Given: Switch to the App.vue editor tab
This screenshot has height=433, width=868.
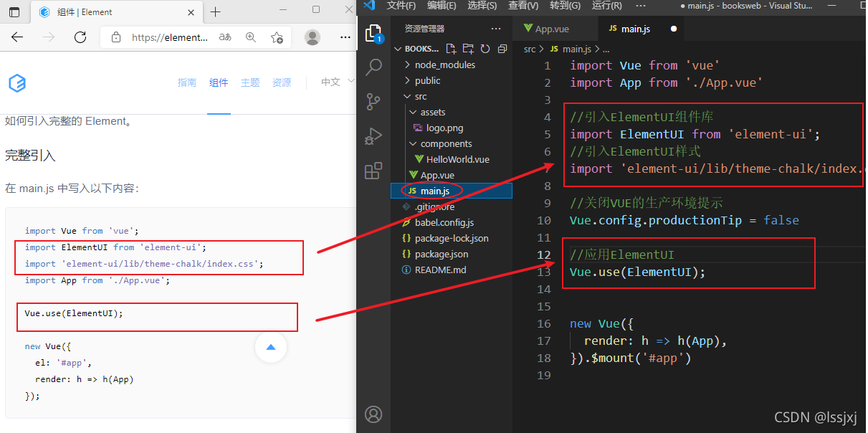Looking at the screenshot, I should click(554, 29).
